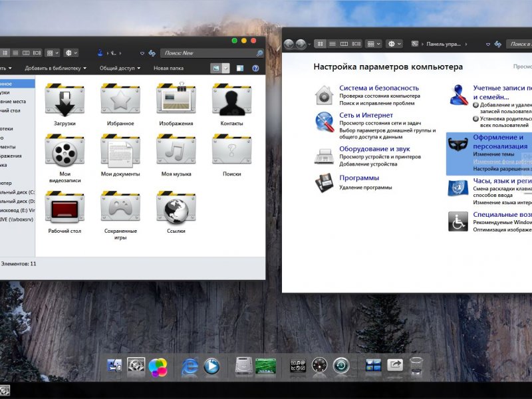Open Система и безопасность category

[379, 88]
